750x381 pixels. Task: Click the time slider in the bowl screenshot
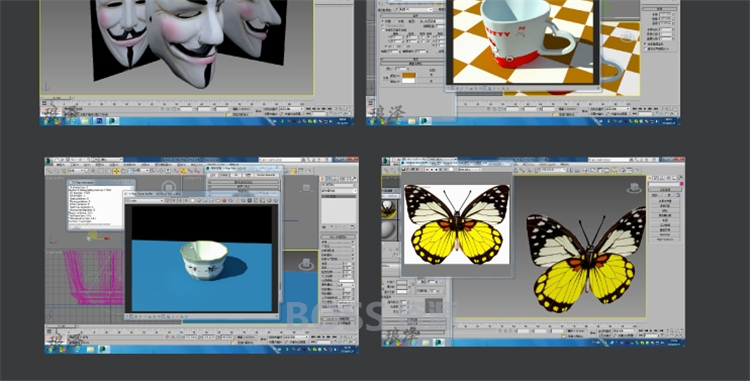(x=60, y=327)
